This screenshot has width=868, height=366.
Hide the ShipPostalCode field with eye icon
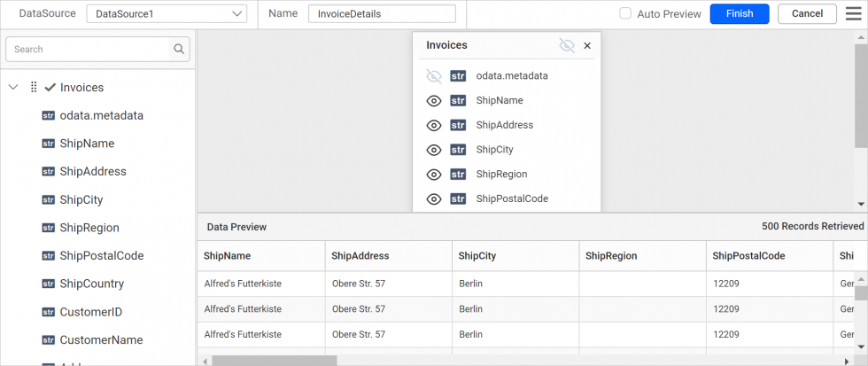(434, 199)
